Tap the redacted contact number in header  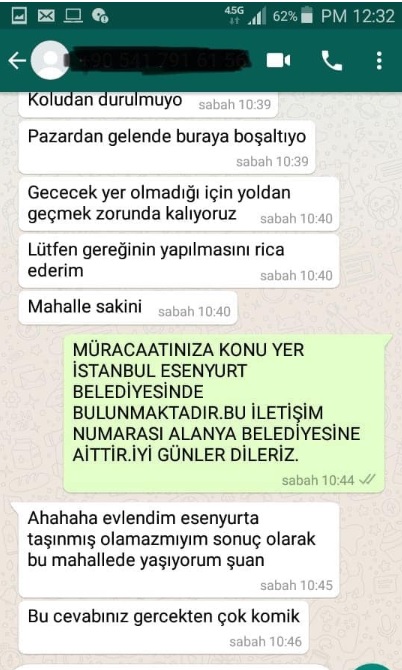(x=158, y=60)
